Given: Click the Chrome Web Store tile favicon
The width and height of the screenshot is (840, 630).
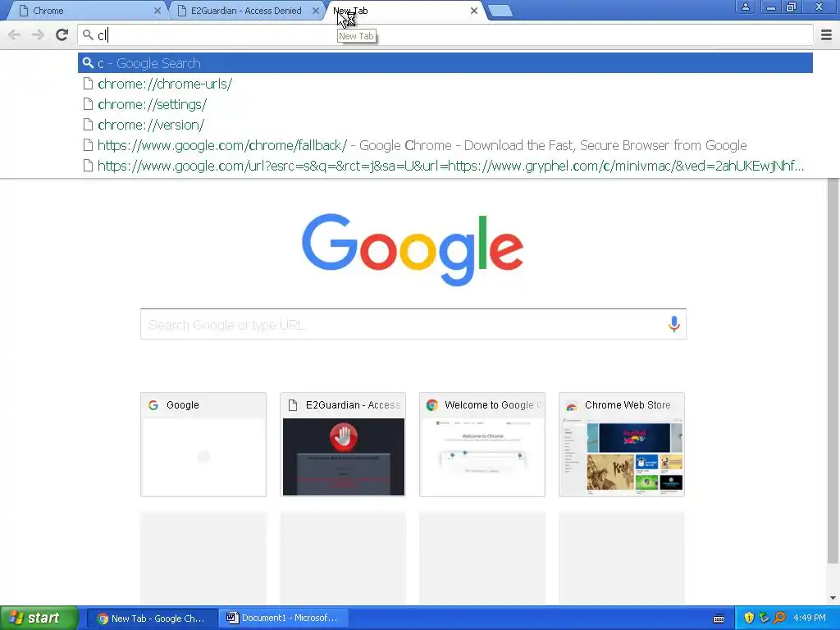Looking at the screenshot, I should (572, 405).
